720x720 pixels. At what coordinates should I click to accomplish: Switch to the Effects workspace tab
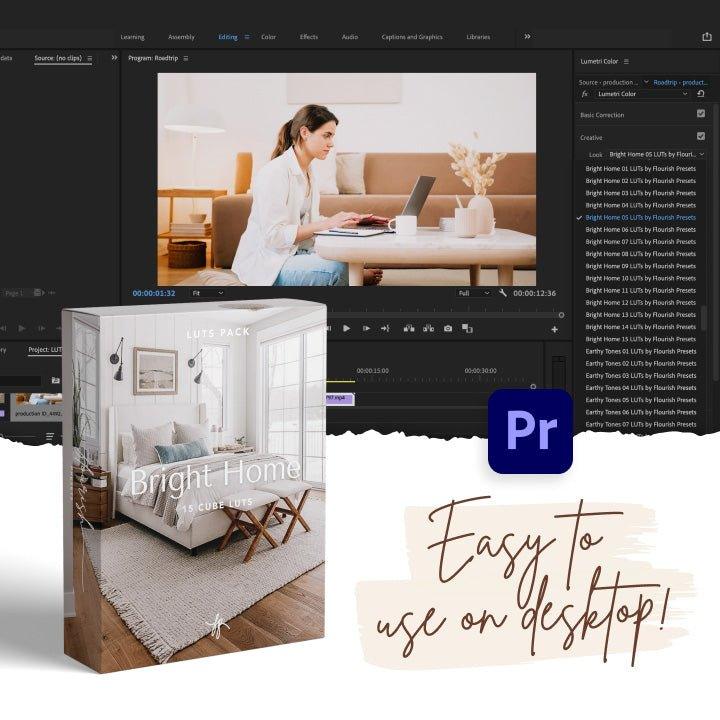click(x=309, y=37)
